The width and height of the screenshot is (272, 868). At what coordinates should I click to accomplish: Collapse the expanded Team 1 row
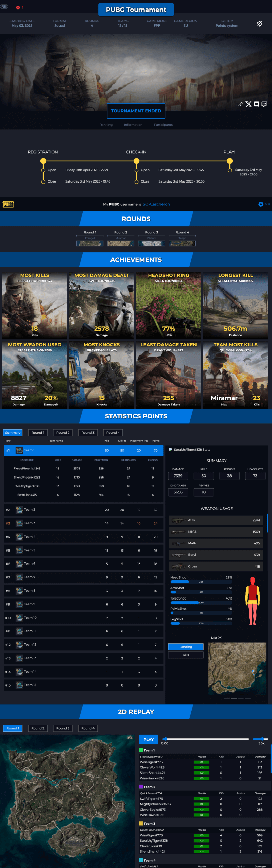pos(84,450)
